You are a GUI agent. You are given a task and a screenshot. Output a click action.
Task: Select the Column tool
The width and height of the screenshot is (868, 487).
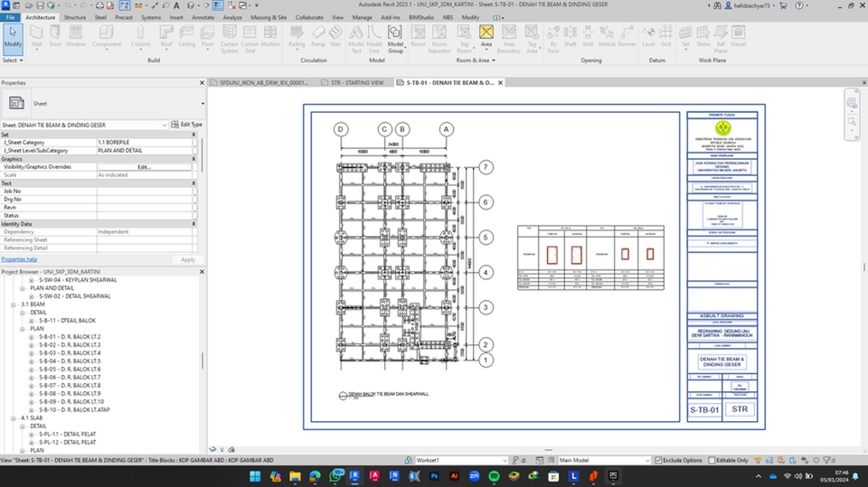(x=141, y=36)
